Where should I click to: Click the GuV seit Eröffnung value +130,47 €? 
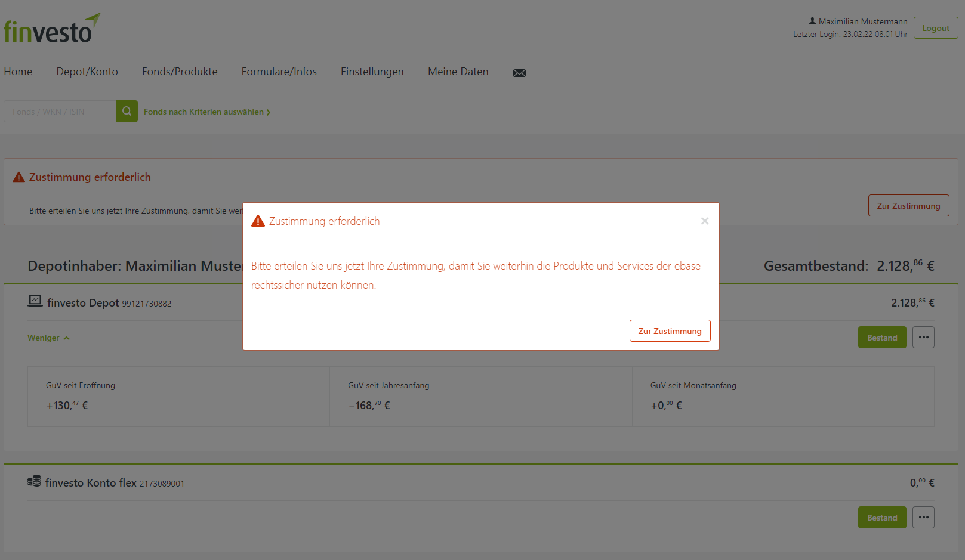[67, 405]
